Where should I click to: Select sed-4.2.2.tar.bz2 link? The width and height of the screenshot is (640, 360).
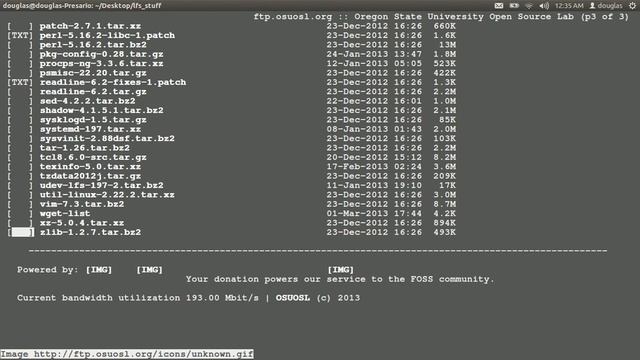coord(87,101)
